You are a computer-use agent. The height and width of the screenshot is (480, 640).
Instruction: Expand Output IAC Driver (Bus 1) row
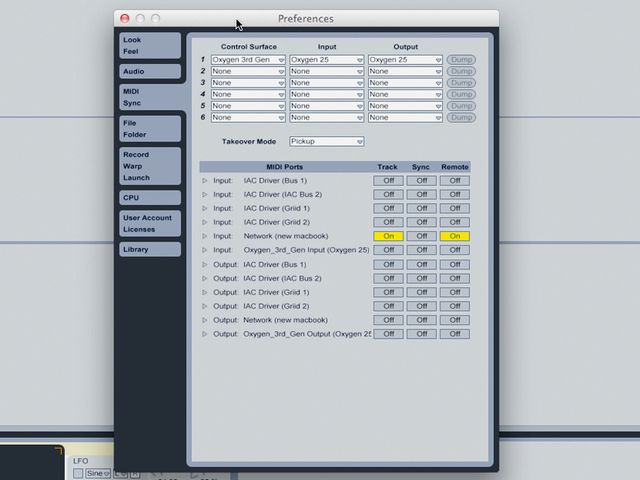pyautogui.click(x=204, y=265)
